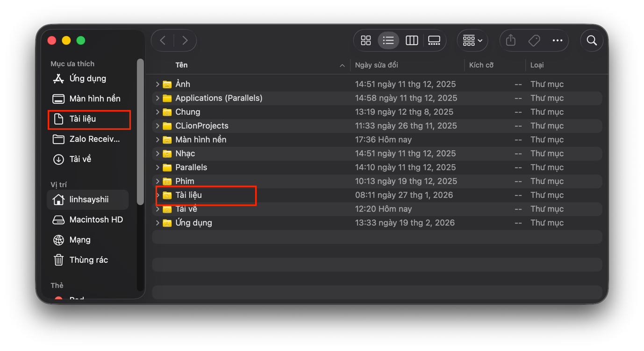Select the Nhạc folder name
Image resolution: width=644 pixels, height=351 pixels.
[185, 154]
